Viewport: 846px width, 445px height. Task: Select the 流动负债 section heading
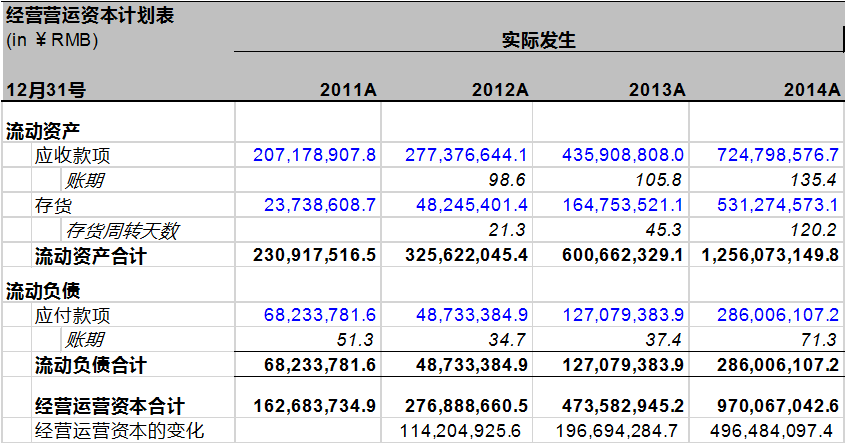[43, 291]
